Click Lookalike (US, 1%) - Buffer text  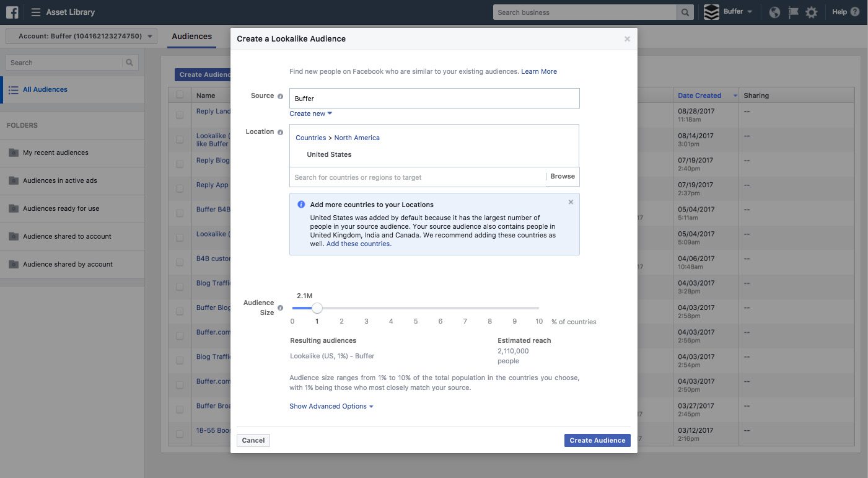tap(332, 356)
